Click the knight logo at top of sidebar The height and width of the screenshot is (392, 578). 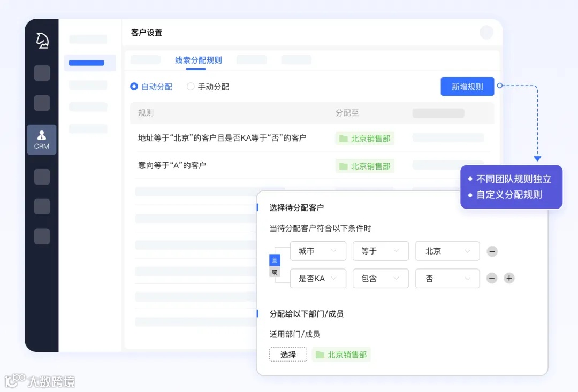[x=41, y=40]
